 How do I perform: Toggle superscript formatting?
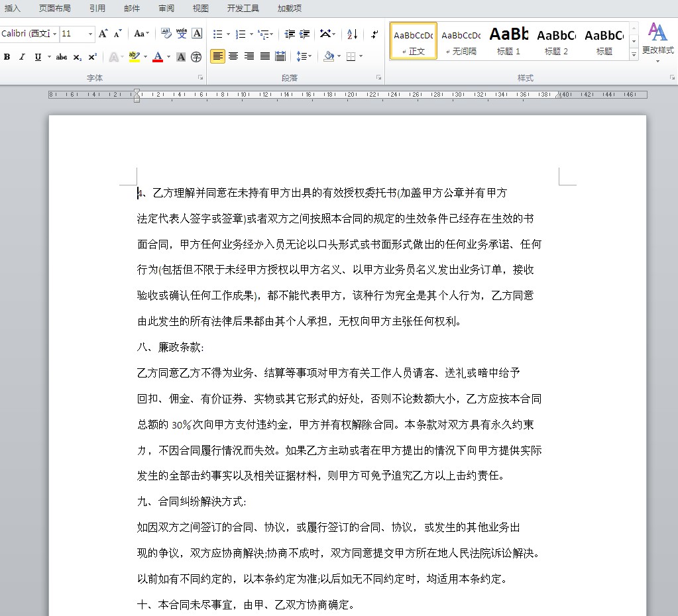pyautogui.click(x=92, y=56)
